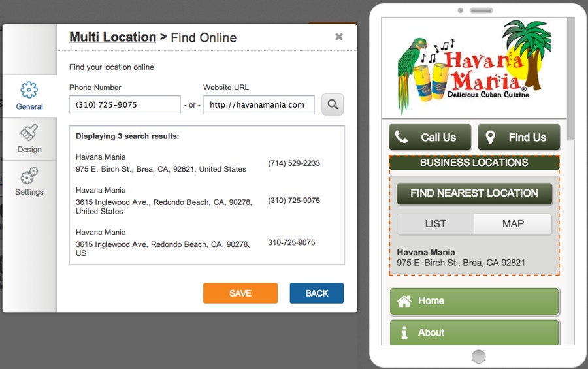Image resolution: width=588 pixels, height=369 pixels.
Task: Click the gear icon above General
Action: [x=29, y=90]
